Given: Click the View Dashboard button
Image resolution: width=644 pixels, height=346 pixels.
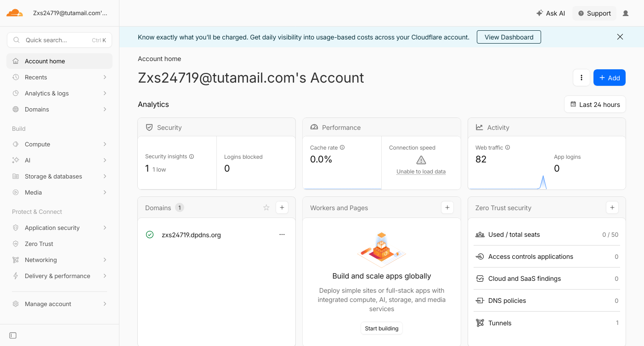Looking at the screenshot, I should [509, 37].
